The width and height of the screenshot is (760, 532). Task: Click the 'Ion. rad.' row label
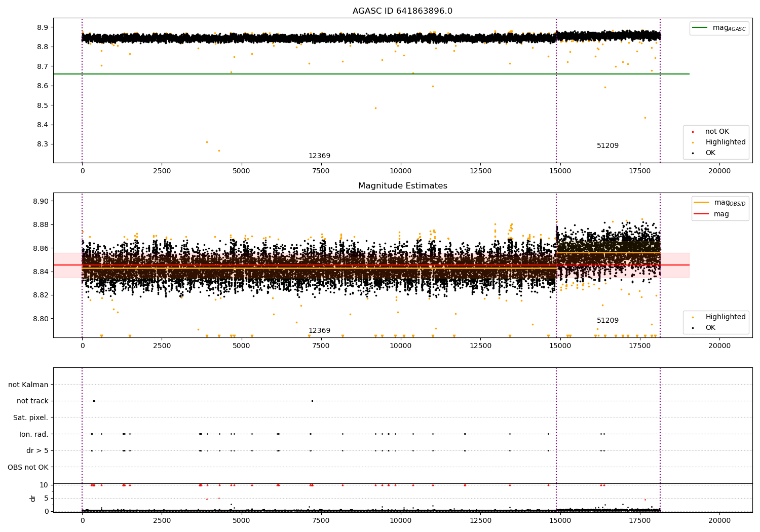(34, 434)
